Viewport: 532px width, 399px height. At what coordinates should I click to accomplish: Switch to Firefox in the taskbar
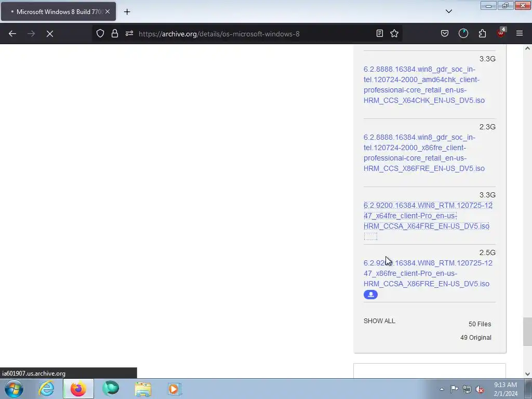pos(78,389)
